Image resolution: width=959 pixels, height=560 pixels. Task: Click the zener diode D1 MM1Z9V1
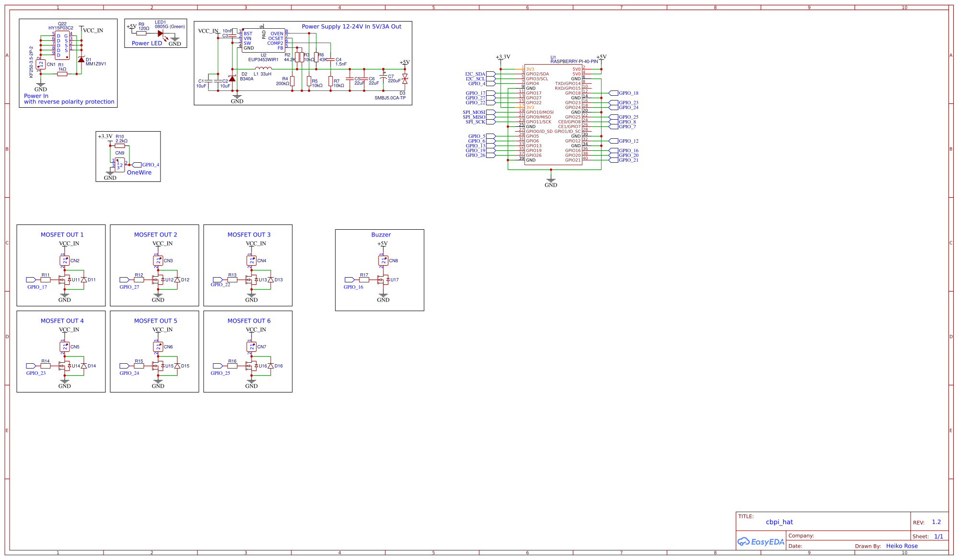(x=81, y=61)
